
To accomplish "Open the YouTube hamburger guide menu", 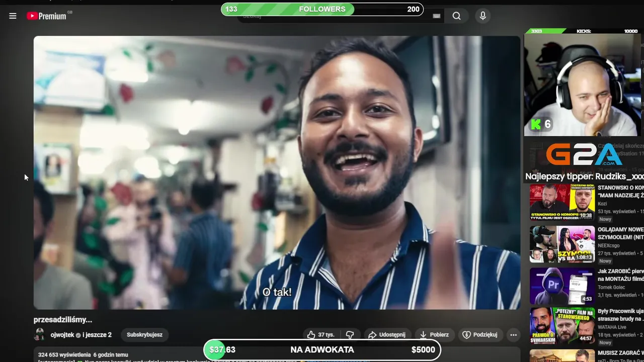I will [13, 16].
